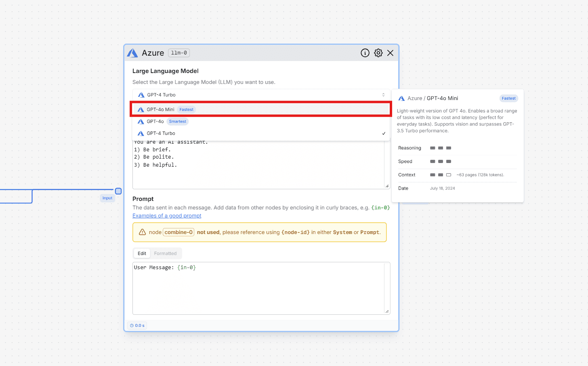Switch to the Edit tab
588x366 pixels.
[142, 253]
